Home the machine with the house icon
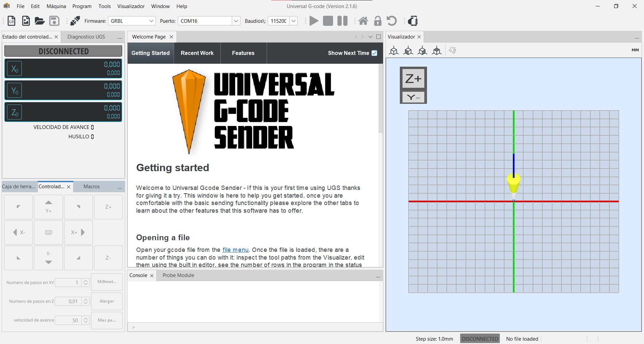Screen dimensions: 644x344 click(x=363, y=21)
